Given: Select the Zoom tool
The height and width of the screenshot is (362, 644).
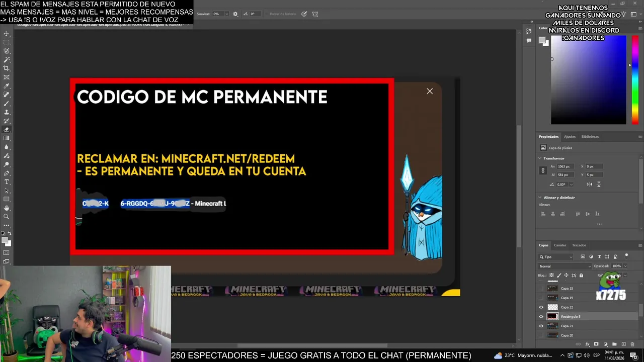Looking at the screenshot, I should 7,217.
